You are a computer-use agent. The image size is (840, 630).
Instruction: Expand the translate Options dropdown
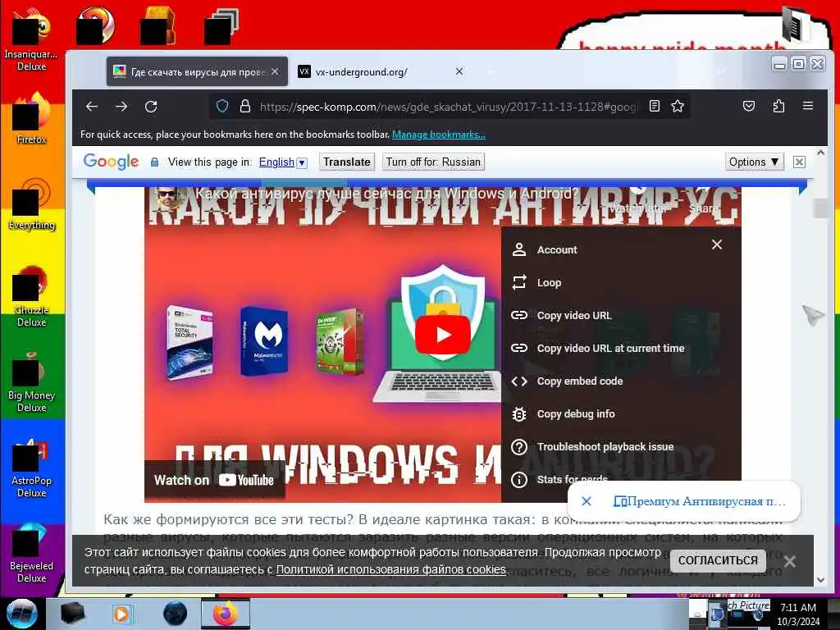(754, 162)
